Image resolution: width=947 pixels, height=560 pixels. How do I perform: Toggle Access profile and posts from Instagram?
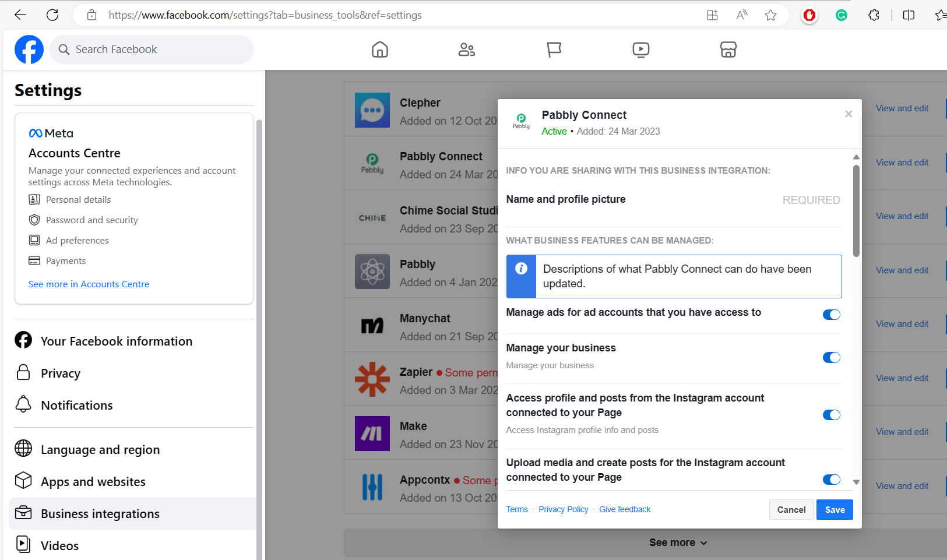pyautogui.click(x=832, y=415)
